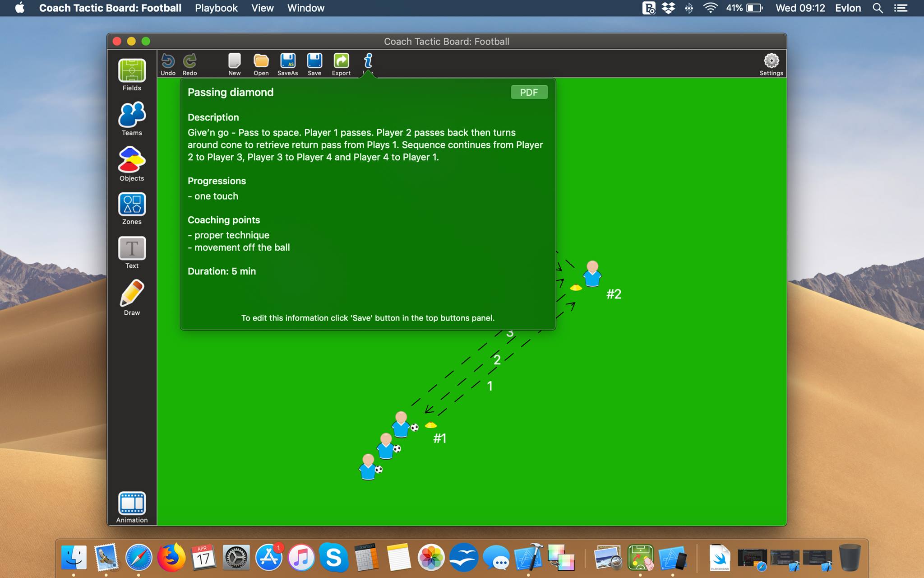The width and height of the screenshot is (924, 578).
Task: Open the Evlon user menu
Action: [848, 8]
